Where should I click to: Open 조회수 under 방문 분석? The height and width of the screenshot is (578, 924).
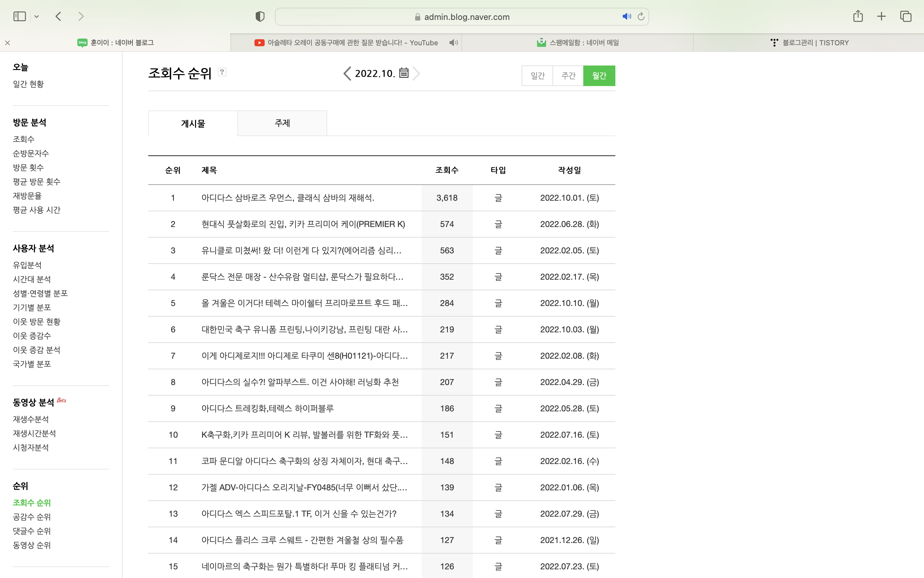(x=24, y=139)
